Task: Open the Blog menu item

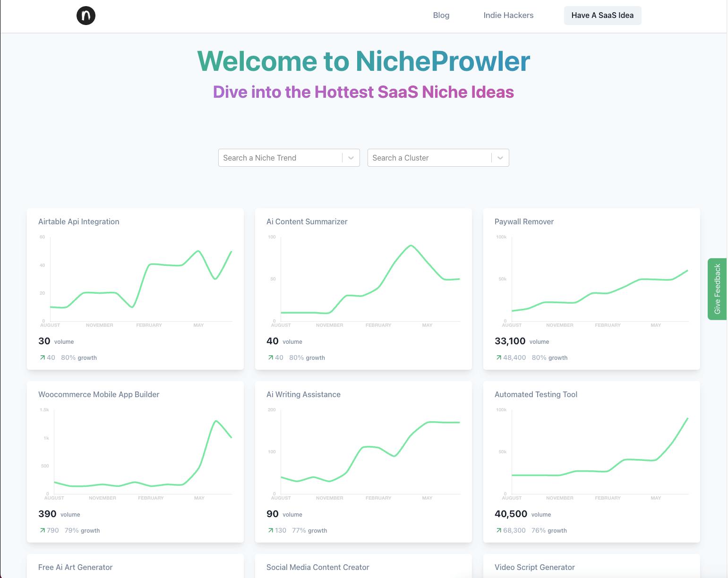Action: pos(441,15)
